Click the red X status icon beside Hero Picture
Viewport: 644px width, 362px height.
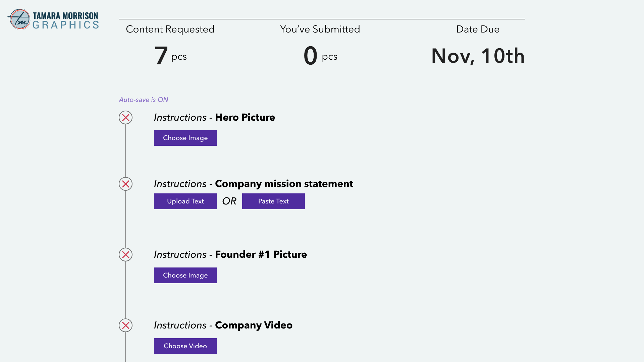125,118
